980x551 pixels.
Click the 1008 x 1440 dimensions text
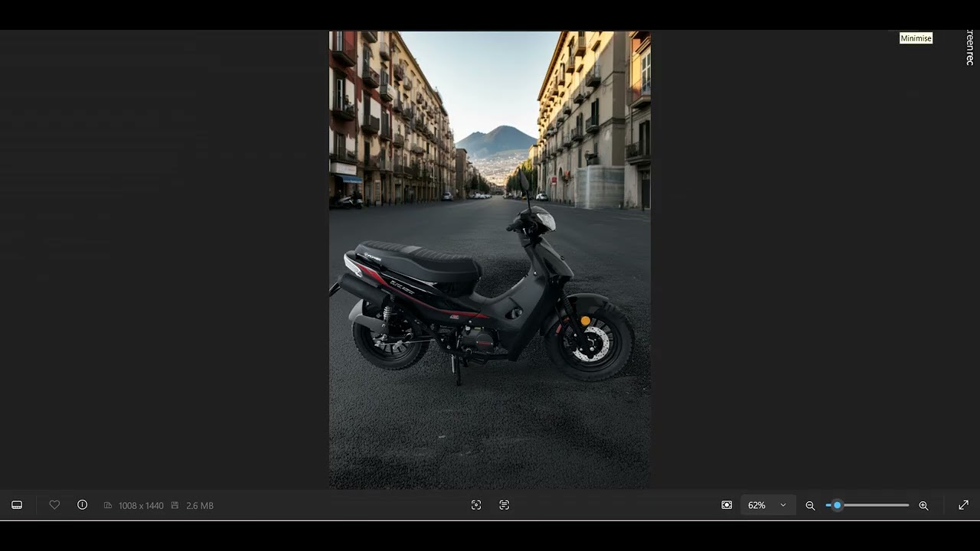(x=141, y=506)
